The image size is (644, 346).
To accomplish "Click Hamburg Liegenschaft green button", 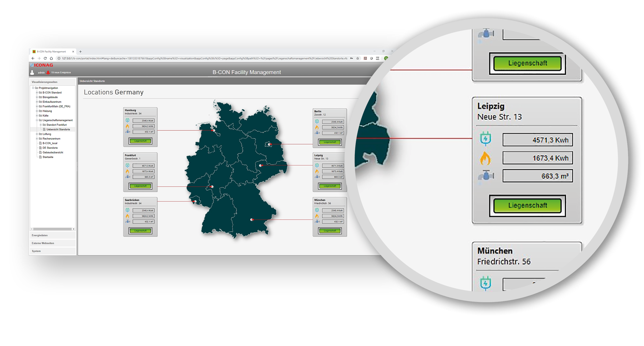I will click(x=140, y=141).
